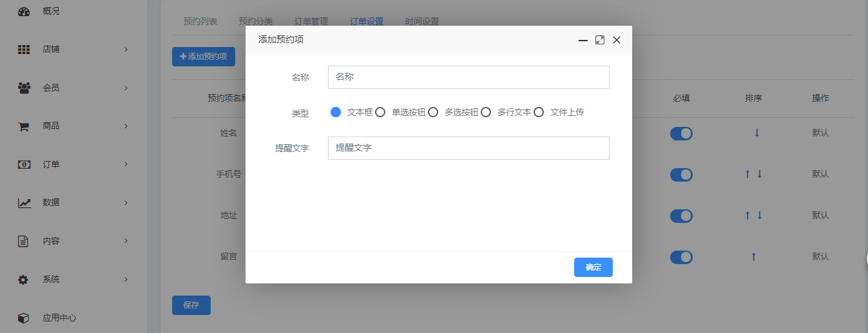Click the 订单 money icon
868x333 pixels.
pos(24,164)
